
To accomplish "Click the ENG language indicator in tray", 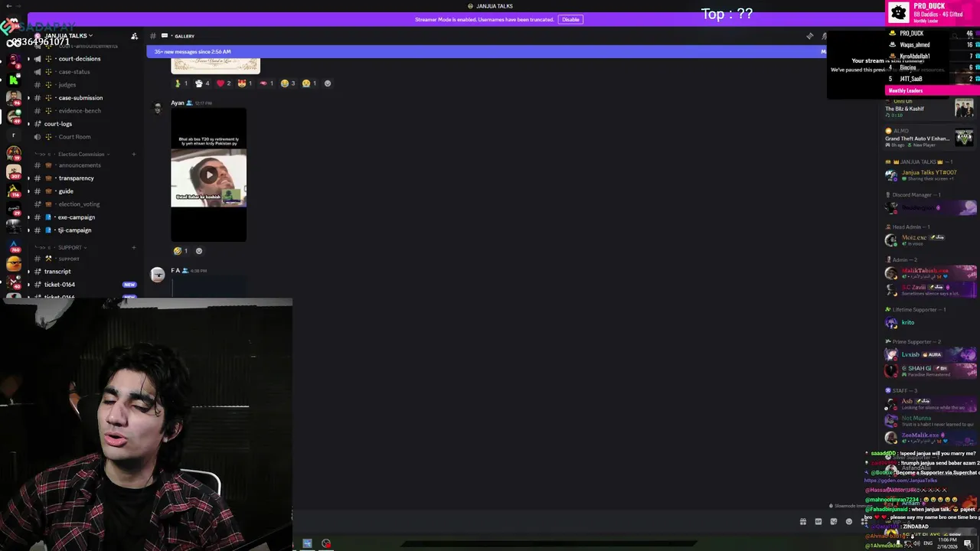I will tap(929, 543).
